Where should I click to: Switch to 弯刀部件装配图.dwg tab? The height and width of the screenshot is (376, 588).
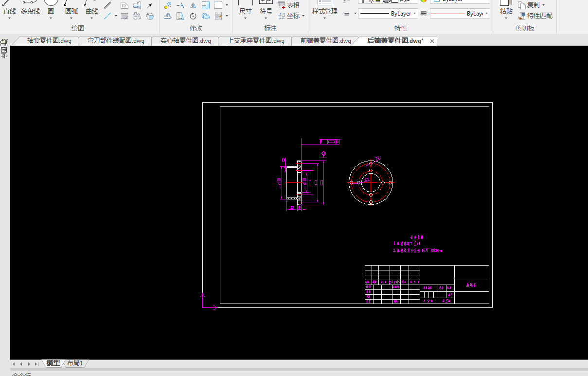[x=116, y=41]
